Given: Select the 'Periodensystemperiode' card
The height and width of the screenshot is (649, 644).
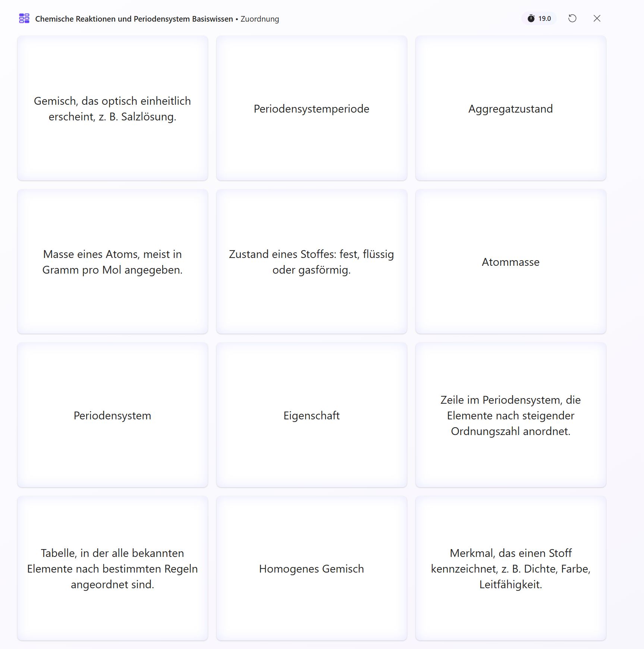Looking at the screenshot, I should tap(311, 108).
